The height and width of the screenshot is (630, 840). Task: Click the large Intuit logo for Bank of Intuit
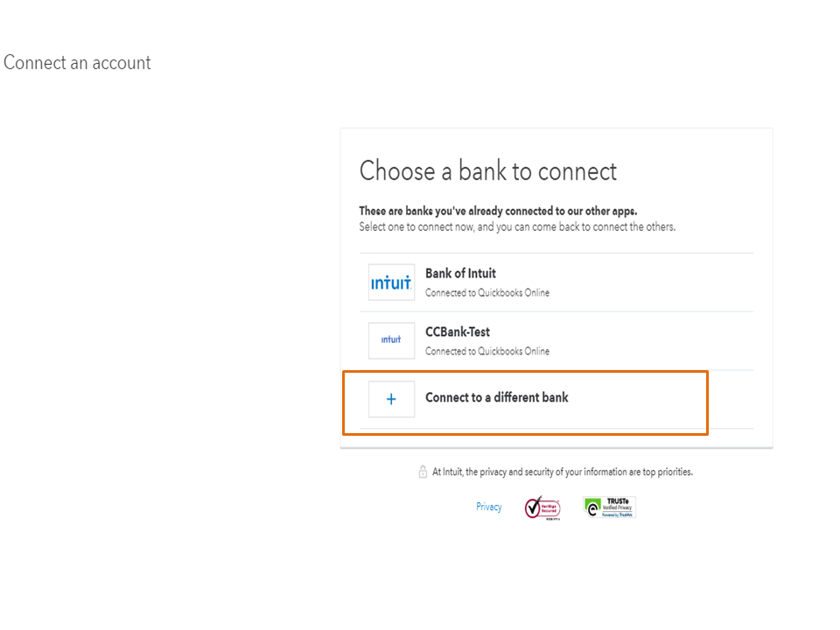click(391, 283)
